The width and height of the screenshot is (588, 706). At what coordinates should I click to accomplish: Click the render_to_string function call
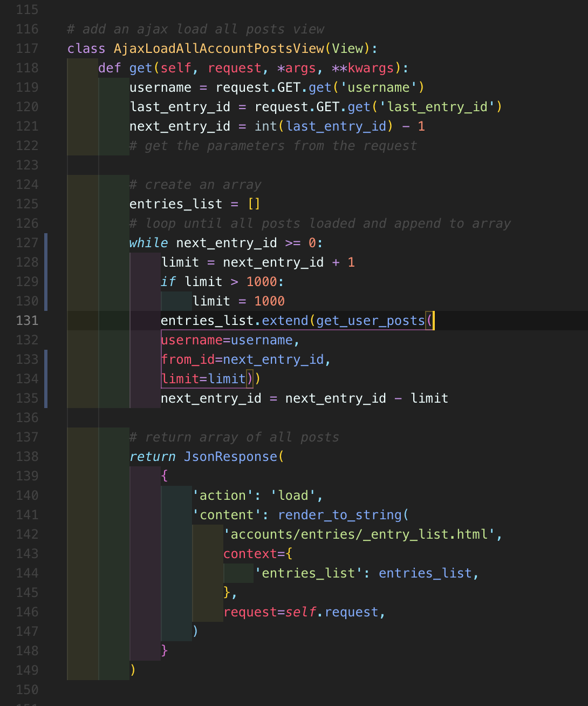click(x=340, y=515)
